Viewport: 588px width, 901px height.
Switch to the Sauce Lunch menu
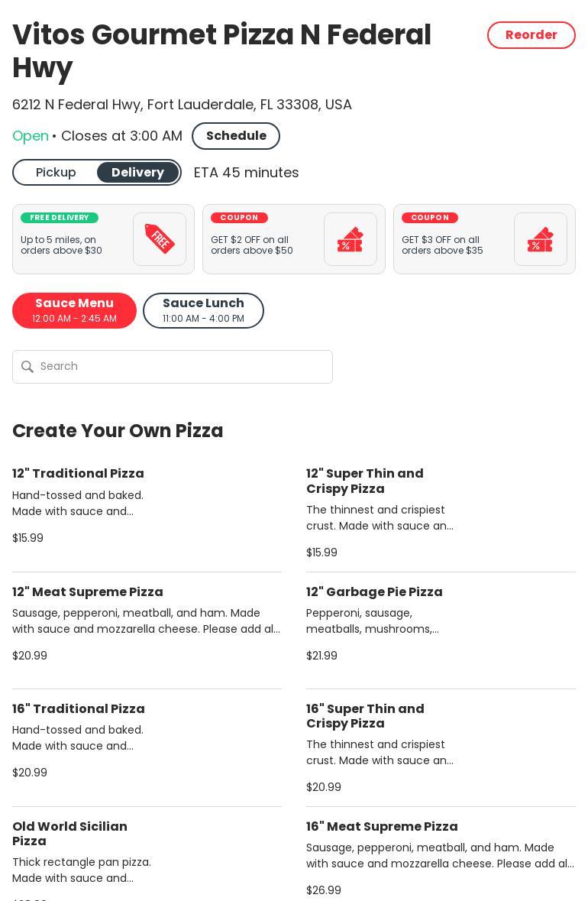click(x=203, y=310)
